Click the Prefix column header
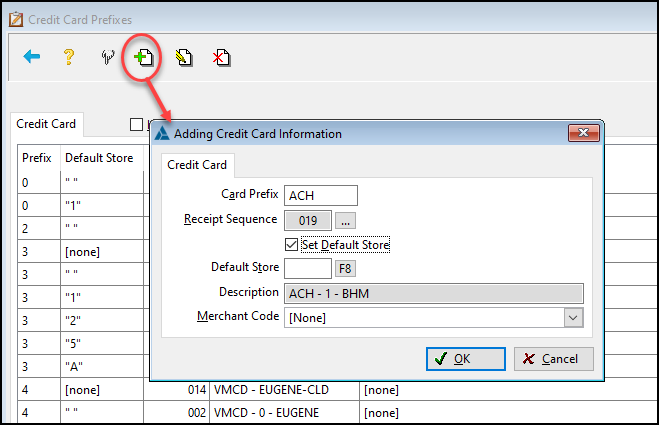 coord(39,158)
